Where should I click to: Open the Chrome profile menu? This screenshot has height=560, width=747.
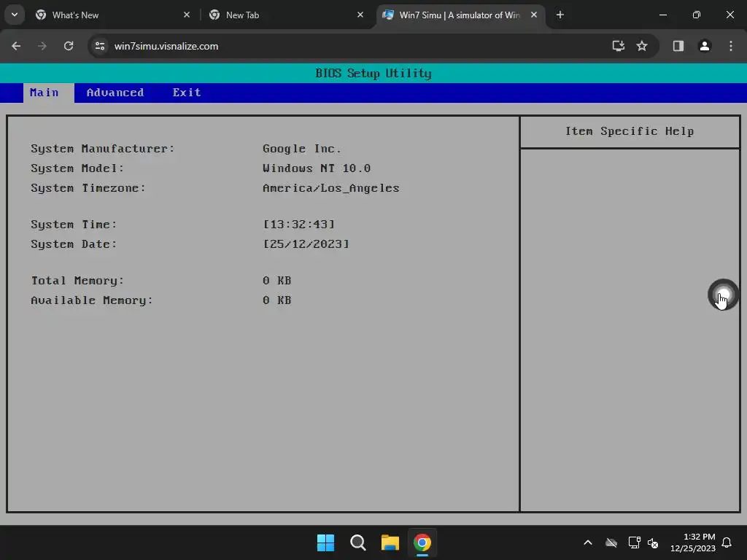click(x=705, y=46)
